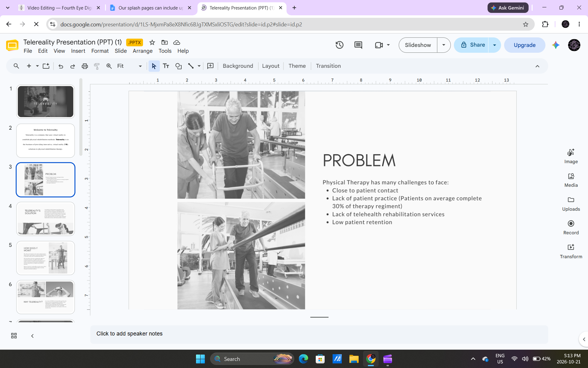Screen dimensions: 588x368
Task: Show all comments panel icon
Action: pyautogui.click(x=358, y=45)
